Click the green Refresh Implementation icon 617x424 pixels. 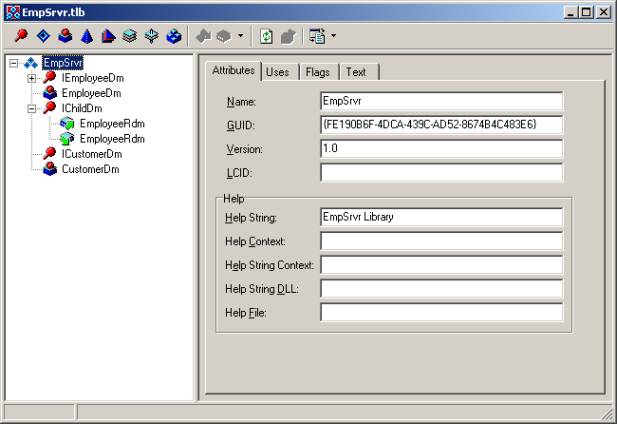pos(265,36)
